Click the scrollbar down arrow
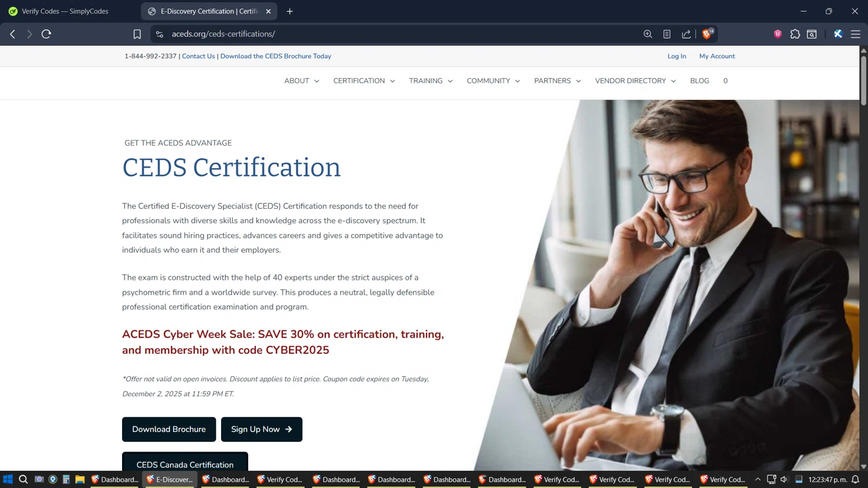Screen dimensions: 868x488 coord(863,466)
